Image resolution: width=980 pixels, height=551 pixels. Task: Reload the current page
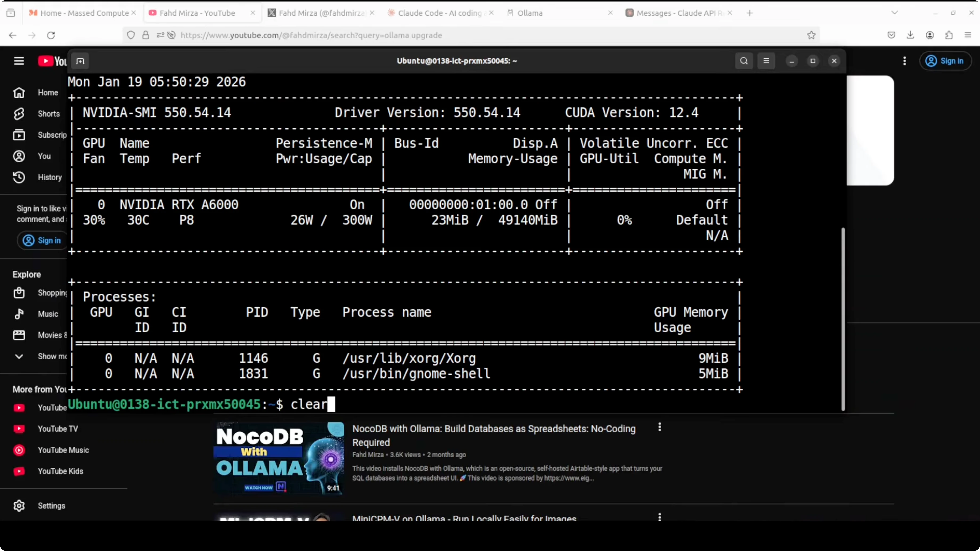tap(51, 35)
